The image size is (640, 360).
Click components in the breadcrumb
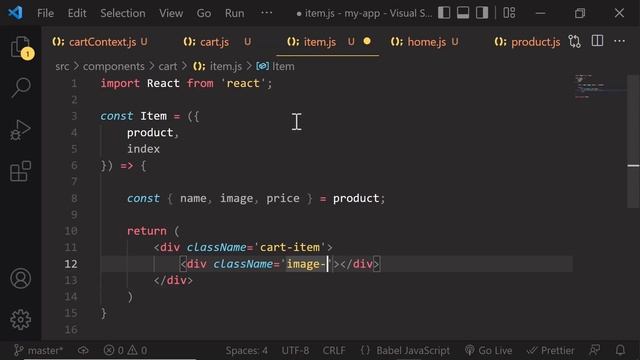click(113, 66)
